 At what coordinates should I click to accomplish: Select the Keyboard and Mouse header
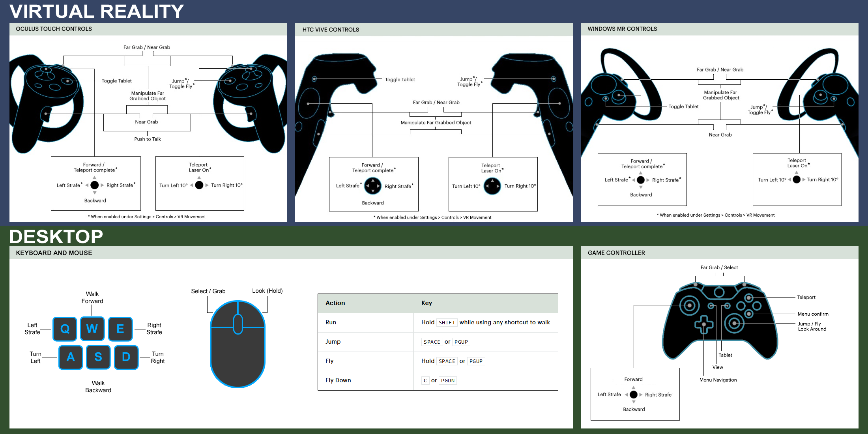click(x=291, y=253)
